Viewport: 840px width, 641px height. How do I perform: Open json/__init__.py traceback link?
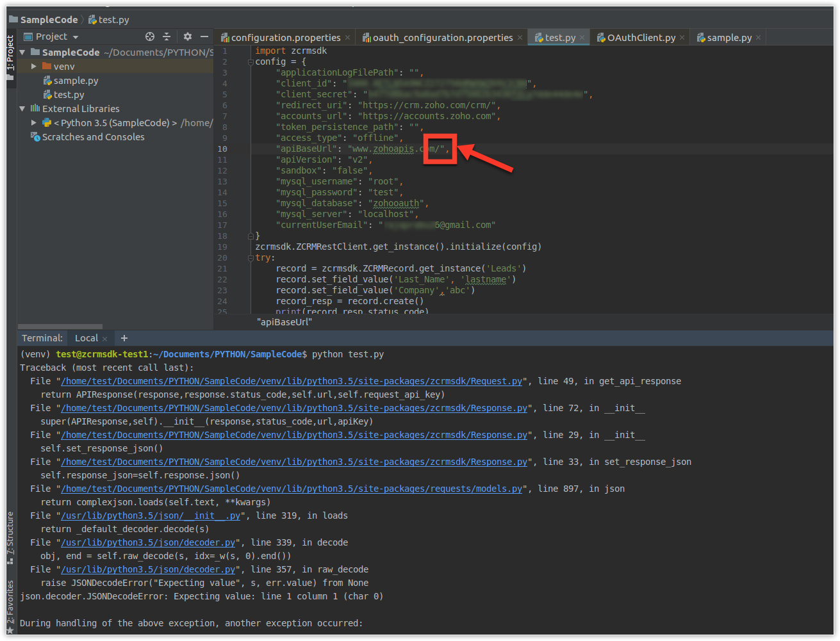point(151,515)
